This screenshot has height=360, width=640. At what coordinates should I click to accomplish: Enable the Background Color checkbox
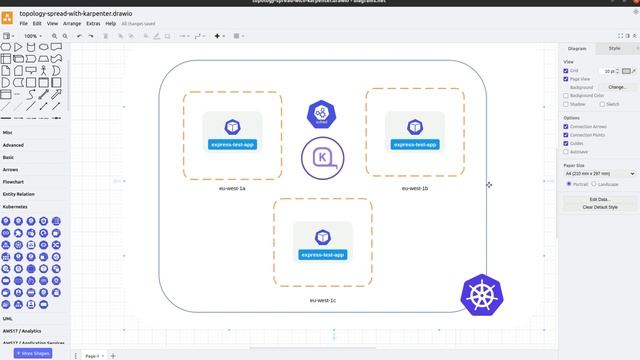(566, 96)
